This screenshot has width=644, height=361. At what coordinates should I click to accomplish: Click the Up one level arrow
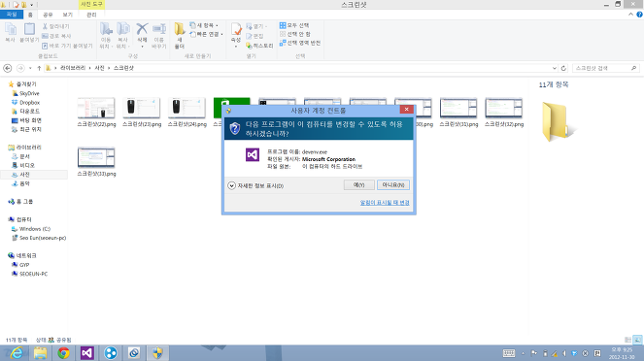[39, 68]
